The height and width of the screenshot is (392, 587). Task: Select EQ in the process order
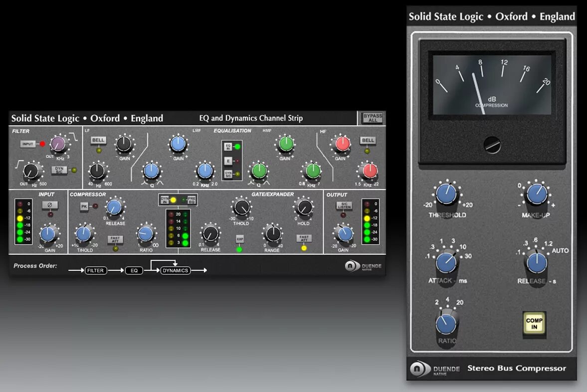click(x=134, y=270)
